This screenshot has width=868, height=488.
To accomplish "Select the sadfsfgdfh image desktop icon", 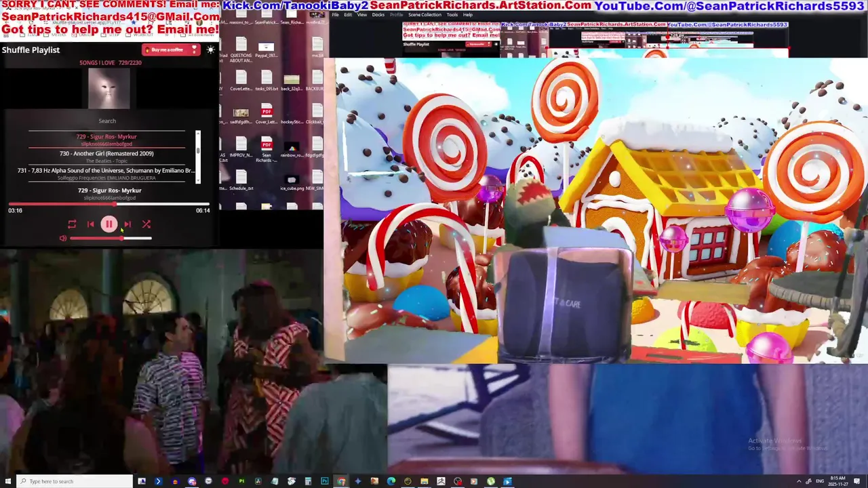I will tap(241, 115).
